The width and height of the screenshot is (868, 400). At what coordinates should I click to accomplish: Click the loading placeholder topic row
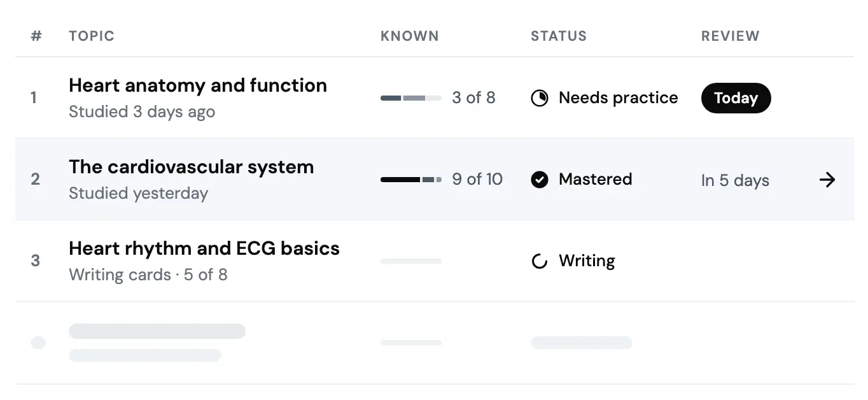click(x=435, y=343)
